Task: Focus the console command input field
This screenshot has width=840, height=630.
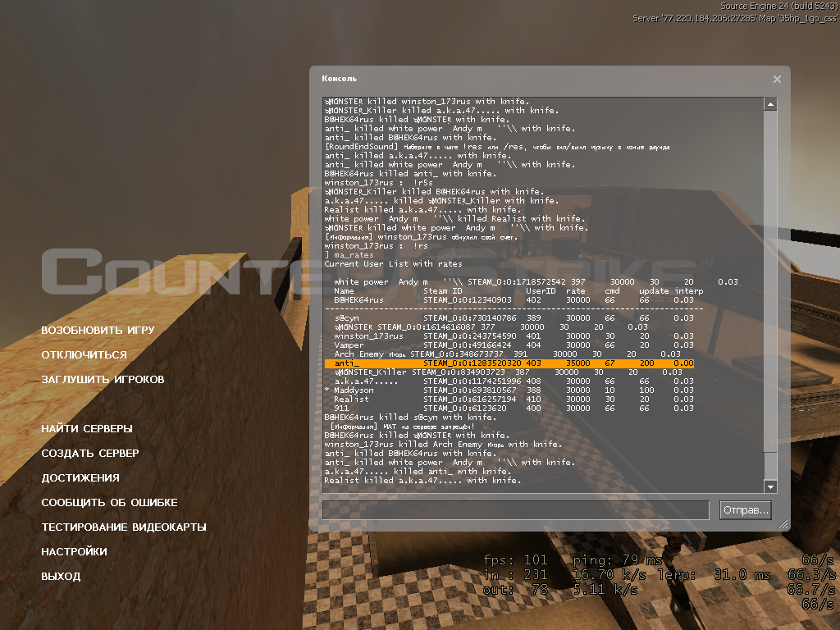Action: point(515,510)
